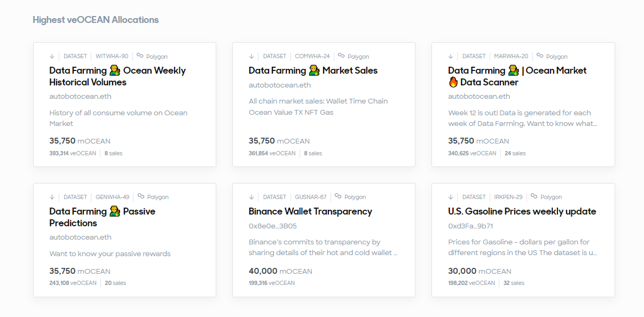The height and width of the screenshot is (317, 644).
Task: Click Polygon chain-link icon on WITWHA-90 card
Action: click(x=140, y=56)
